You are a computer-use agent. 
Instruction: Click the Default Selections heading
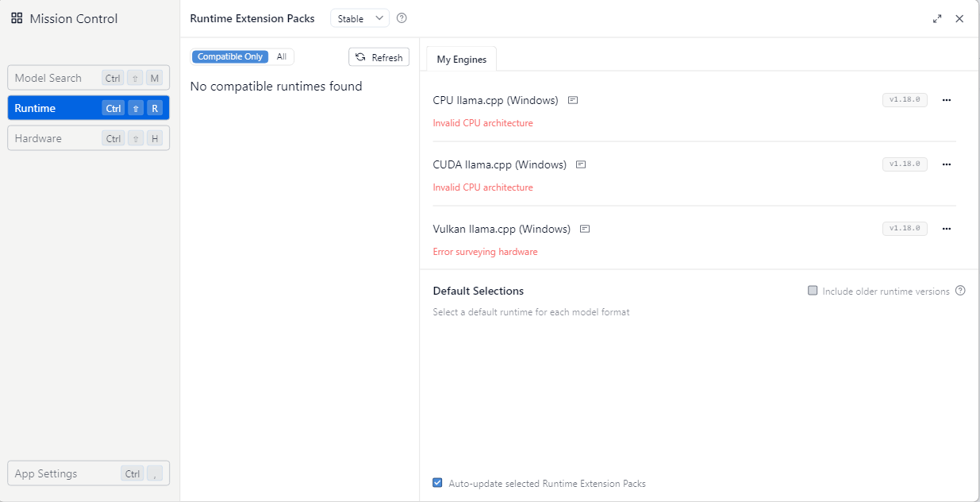[x=478, y=291]
